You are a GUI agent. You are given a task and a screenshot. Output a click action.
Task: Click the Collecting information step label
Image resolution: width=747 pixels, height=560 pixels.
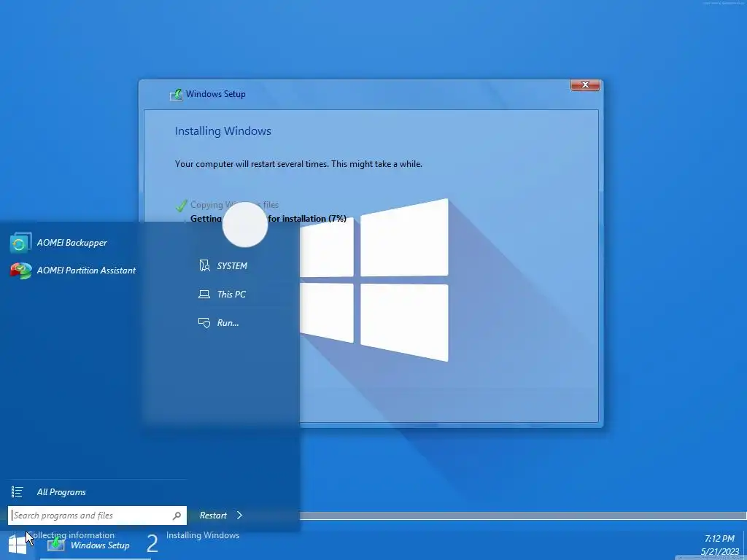click(71, 535)
